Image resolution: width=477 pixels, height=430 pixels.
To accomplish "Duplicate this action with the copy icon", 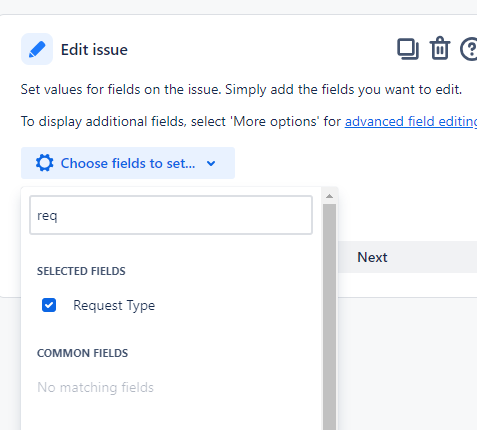I will [x=408, y=49].
